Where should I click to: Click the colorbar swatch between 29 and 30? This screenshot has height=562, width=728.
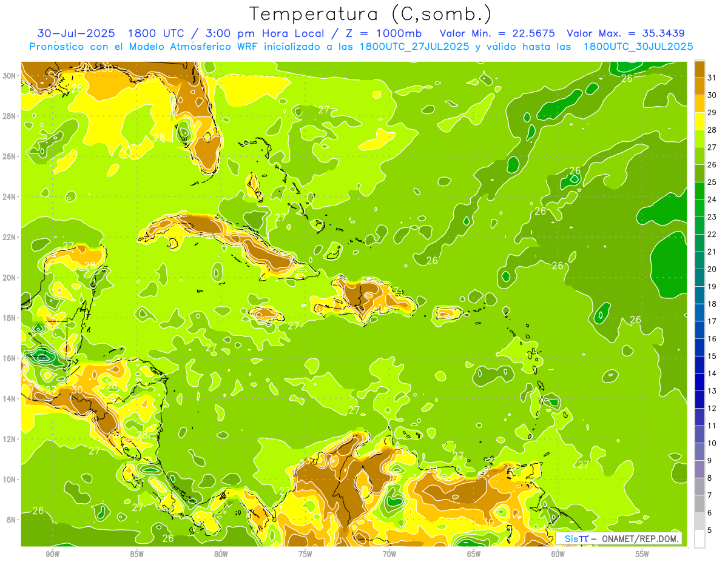coord(699,103)
